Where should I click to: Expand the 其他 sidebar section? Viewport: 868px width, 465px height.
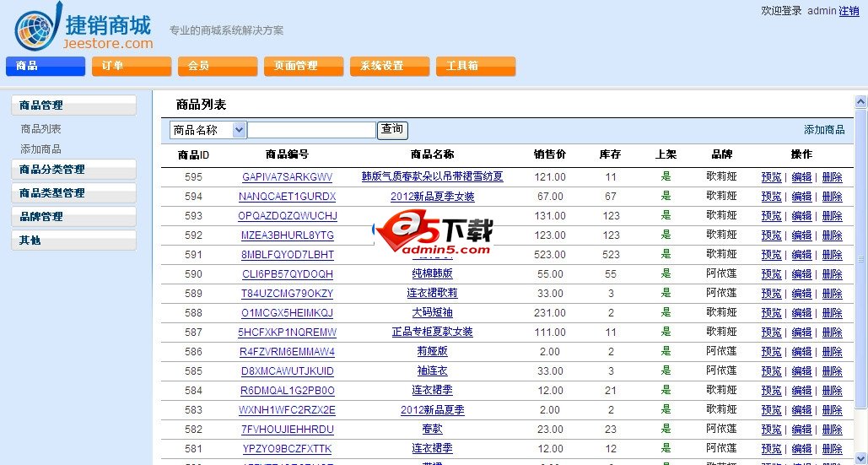(73, 241)
